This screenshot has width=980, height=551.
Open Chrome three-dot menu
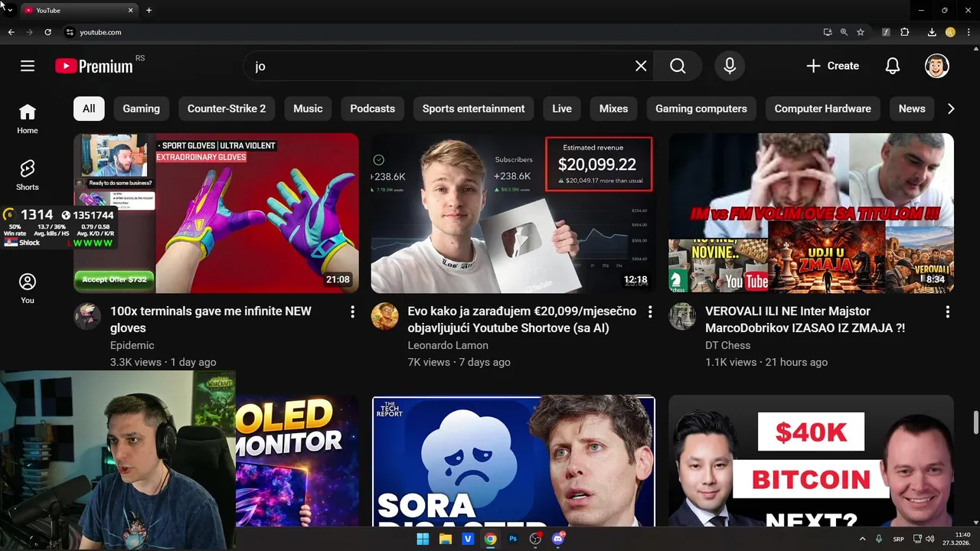pyautogui.click(x=969, y=32)
